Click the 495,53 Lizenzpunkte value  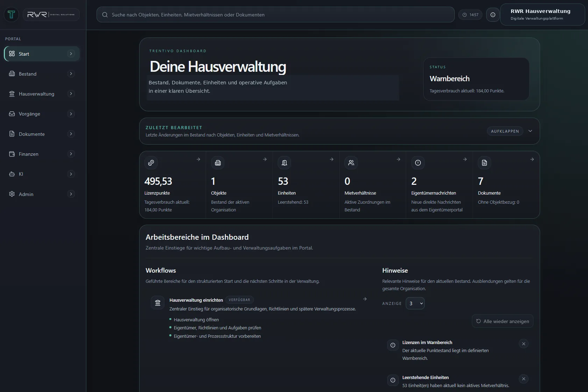[x=158, y=181]
